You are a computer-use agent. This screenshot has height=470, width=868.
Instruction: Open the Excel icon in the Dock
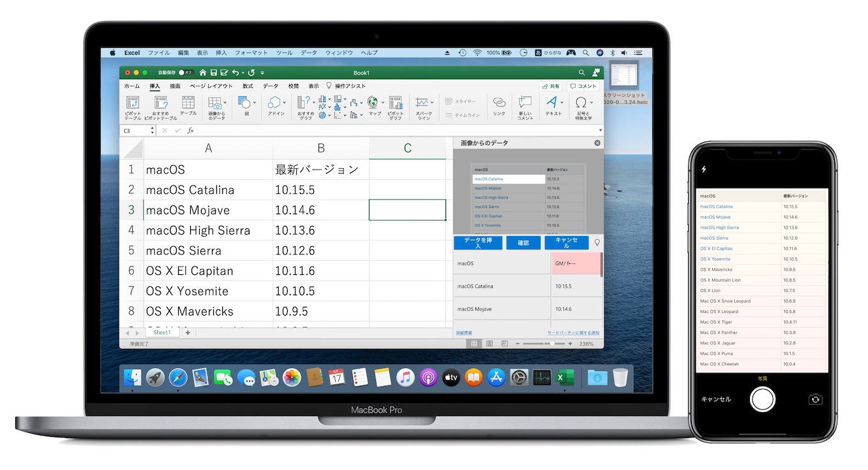click(564, 378)
